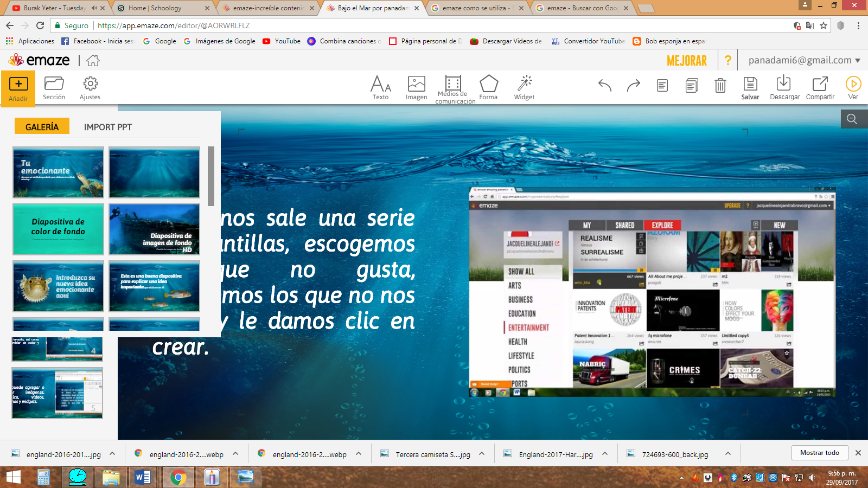Screen dimensions: 868x488
Task: Click the inserted emaze screenshot image on the slide
Action: (652, 292)
